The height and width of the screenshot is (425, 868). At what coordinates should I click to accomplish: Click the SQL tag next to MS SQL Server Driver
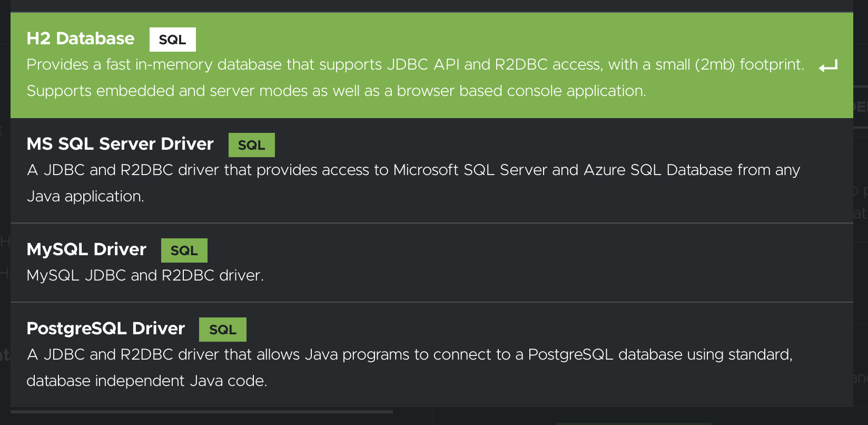(x=251, y=145)
